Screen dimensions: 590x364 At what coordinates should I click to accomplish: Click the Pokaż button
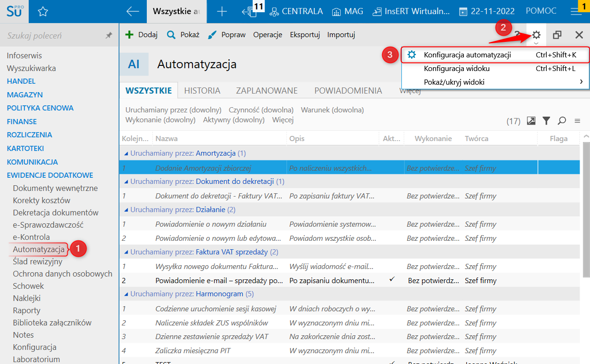[183, 34]
